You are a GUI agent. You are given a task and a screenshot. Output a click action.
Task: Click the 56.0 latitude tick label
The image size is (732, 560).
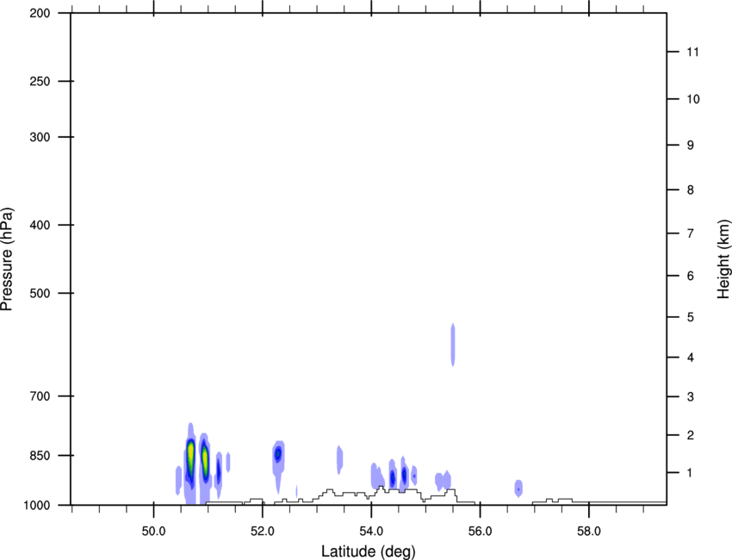click(x=481, y=532)
